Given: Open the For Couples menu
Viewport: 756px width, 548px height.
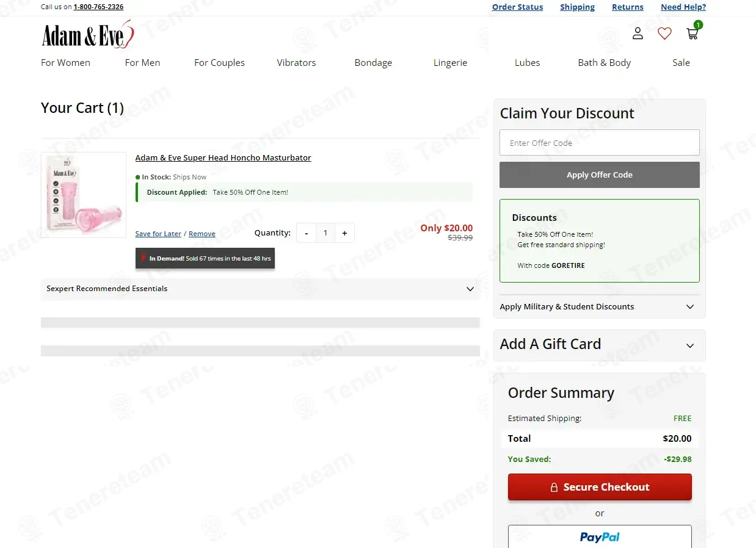Looking at the screenshot, I should (x=219, y=63).
